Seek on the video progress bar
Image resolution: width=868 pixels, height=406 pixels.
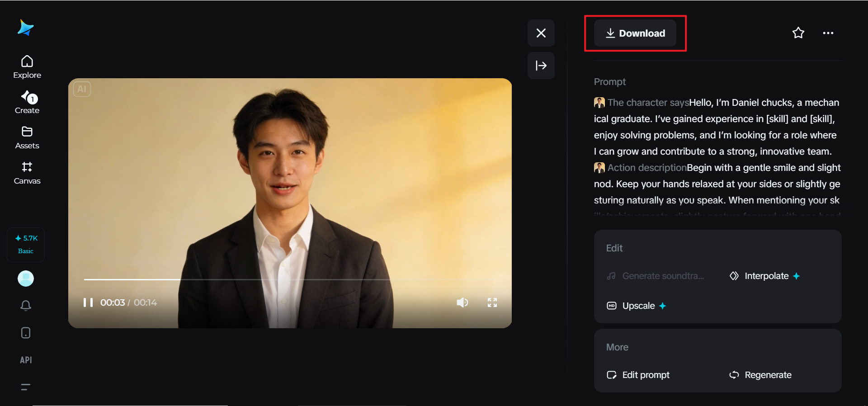tap(290, 279)
